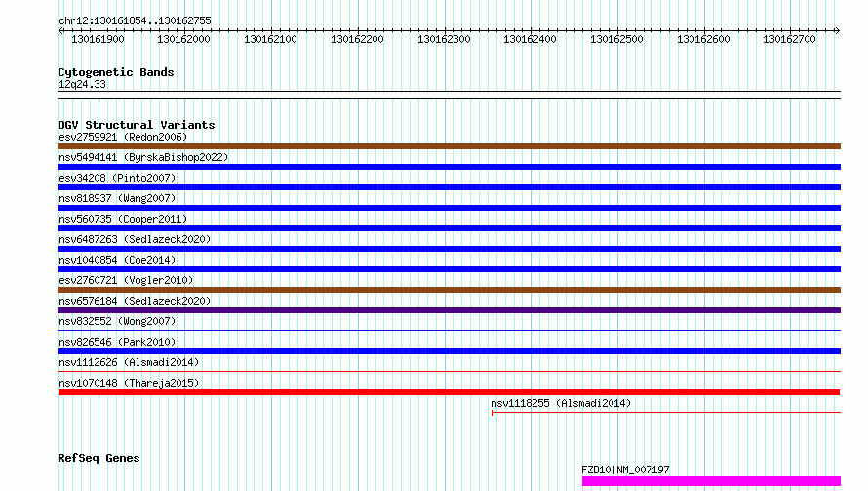Open nsv6576184 (Sedlazeck2020) label
868x491 pixels.
(135, 301)
